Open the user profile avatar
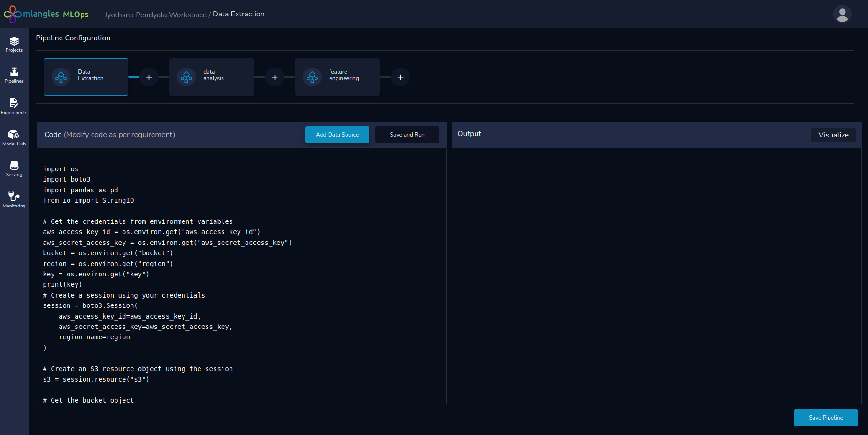Screen dimensions: 868x435 tap(842, 14)
